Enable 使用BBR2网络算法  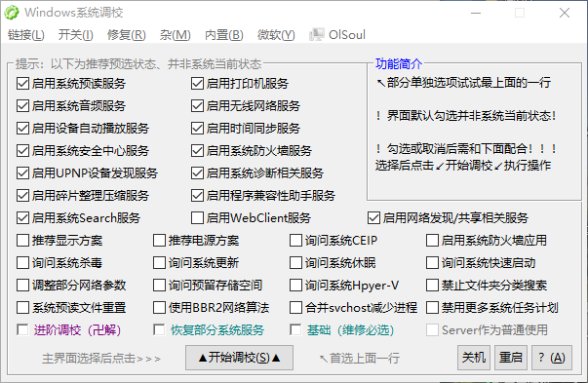click(x=159, y=308)
